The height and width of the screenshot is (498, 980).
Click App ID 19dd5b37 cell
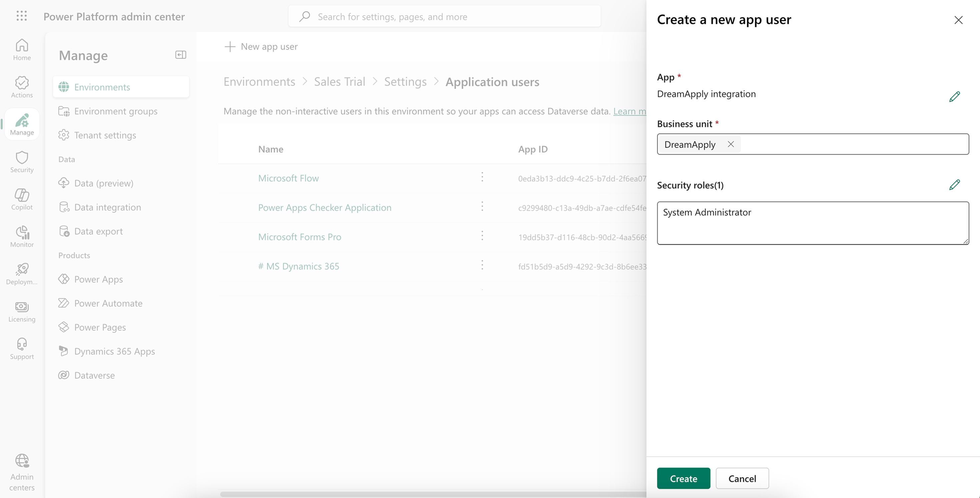(582, 237)
